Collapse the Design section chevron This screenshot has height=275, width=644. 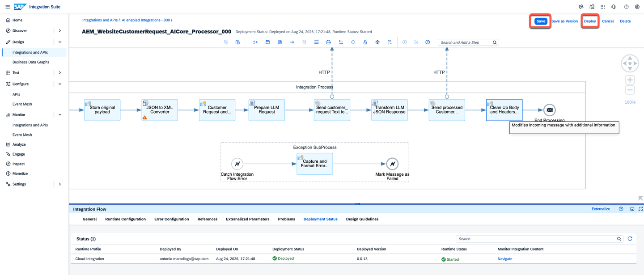pyautogui.click(x=60, y=42)
